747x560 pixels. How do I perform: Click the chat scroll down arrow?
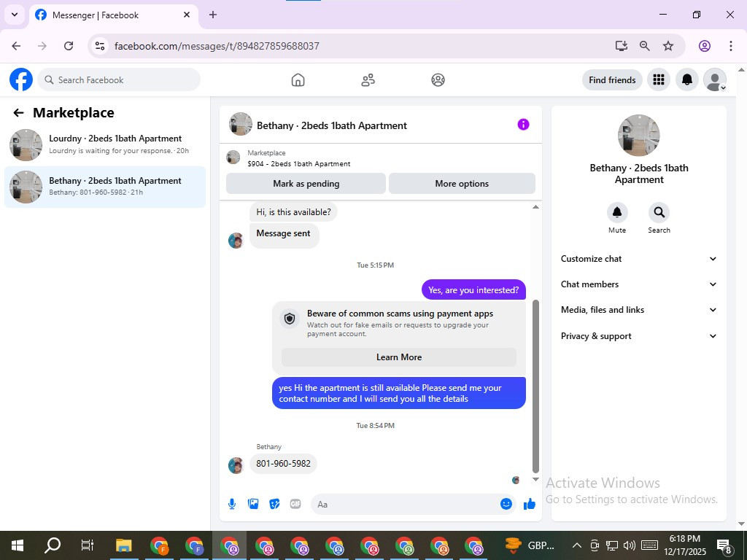point(535,480)
